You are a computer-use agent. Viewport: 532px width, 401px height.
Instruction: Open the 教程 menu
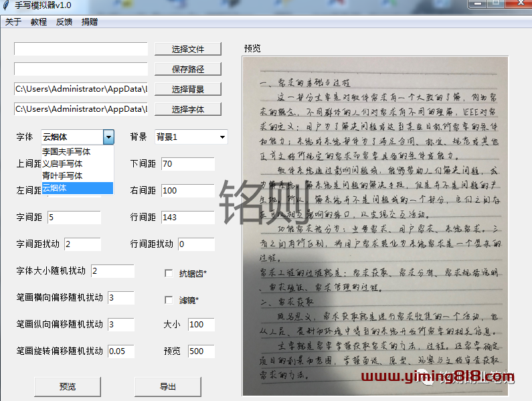[x=39, y=21]
